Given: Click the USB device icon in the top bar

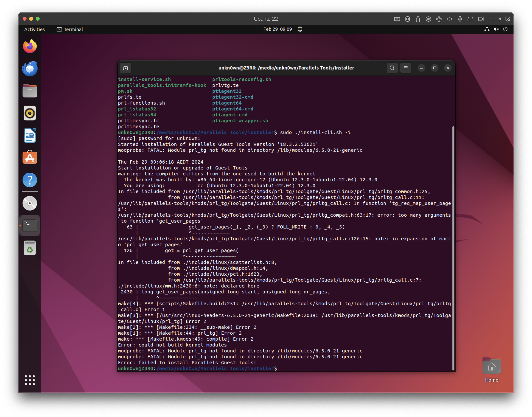Looking at the screenshot, I should pos(418,19).
